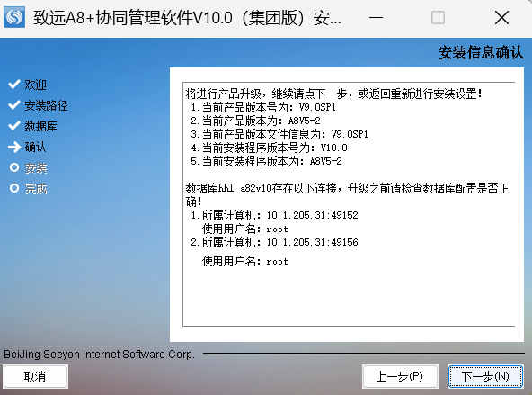
Task: Click the 取消 button
Action: [x=36, y=376]
